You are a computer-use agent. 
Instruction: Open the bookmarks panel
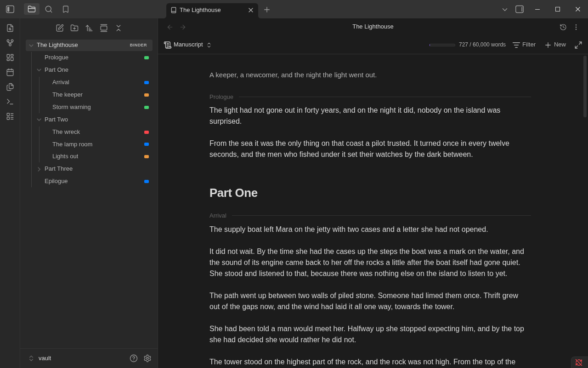point(66,9)
